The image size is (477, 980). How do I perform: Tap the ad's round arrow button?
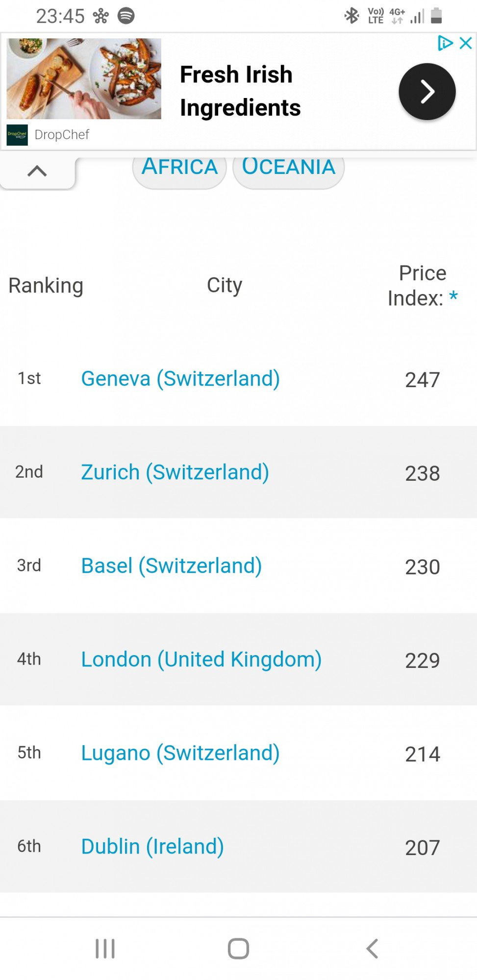[427, 92]
